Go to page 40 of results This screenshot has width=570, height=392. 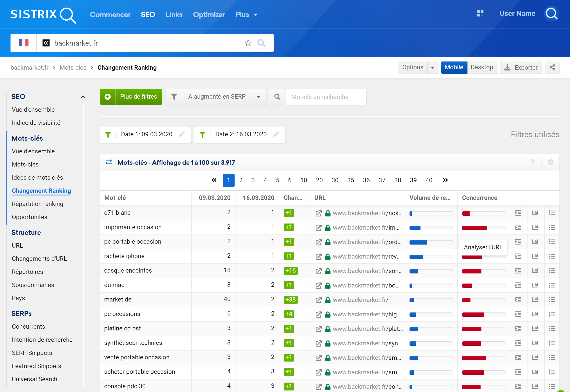[x=429, y=180]
